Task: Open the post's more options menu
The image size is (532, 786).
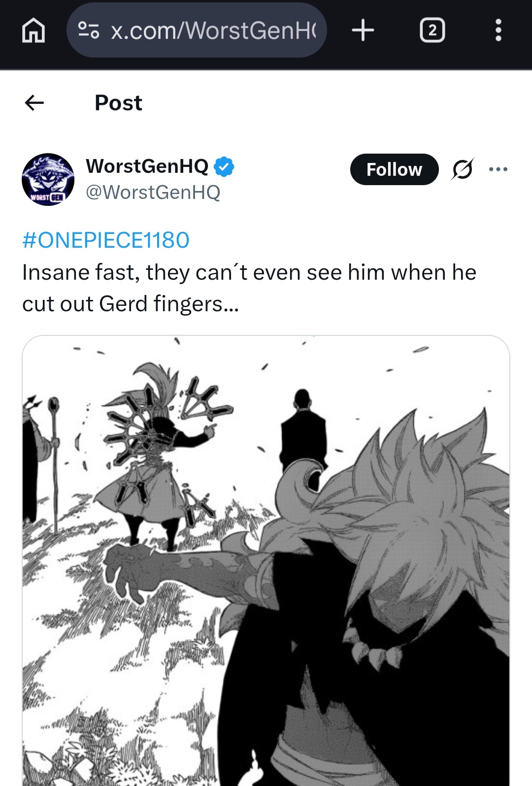Action: (x=498, y=169)
